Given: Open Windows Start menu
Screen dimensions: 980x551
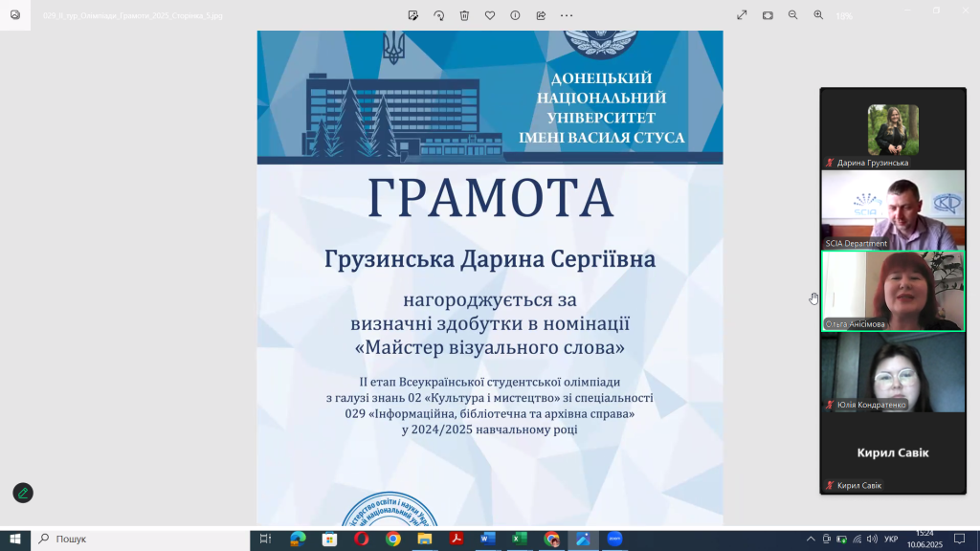Looking at the screenshot, I should coord(15,540).
